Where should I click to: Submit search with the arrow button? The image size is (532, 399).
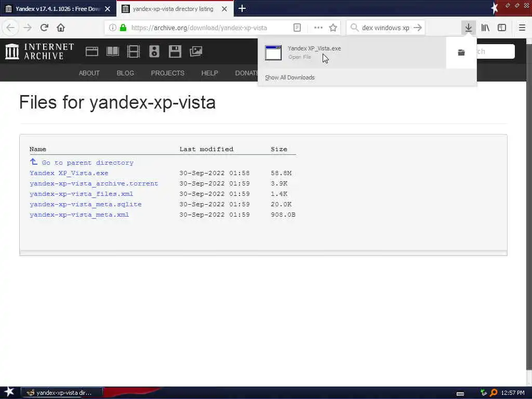point(418,28)
